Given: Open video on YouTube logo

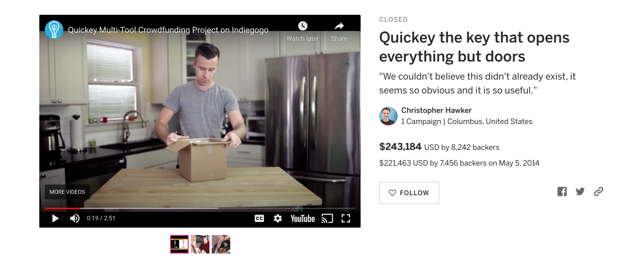Looking at the screenshot, I should point(303,219).
